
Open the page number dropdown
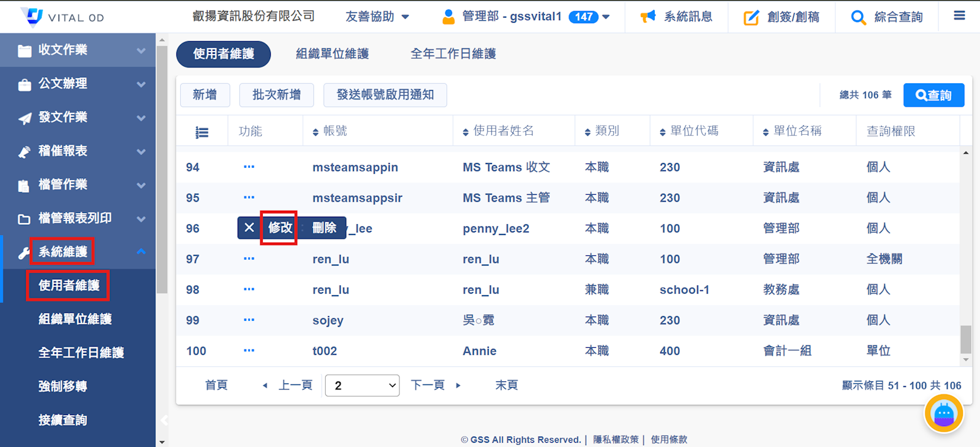point(362,385)
